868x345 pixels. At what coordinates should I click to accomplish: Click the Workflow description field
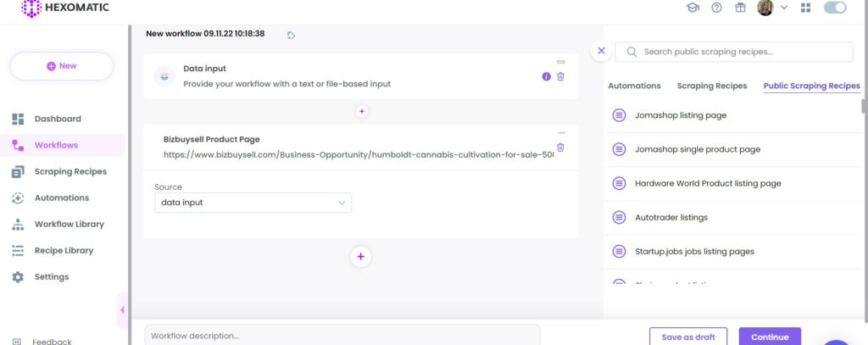342,336
